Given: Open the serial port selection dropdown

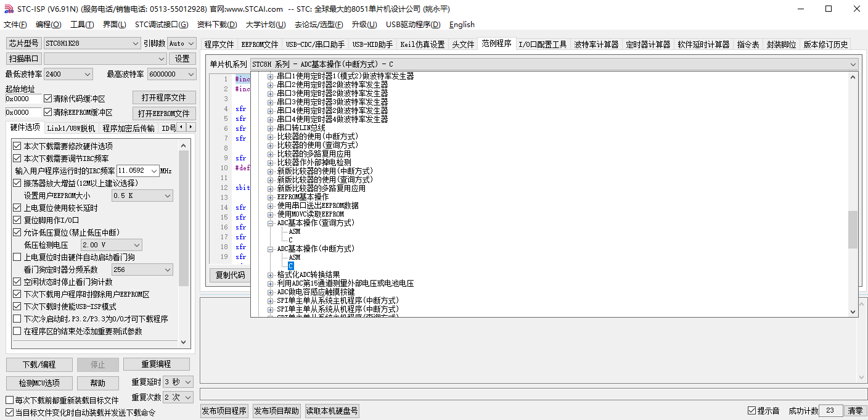Looking at the screenshot, I should pos(105,59).
